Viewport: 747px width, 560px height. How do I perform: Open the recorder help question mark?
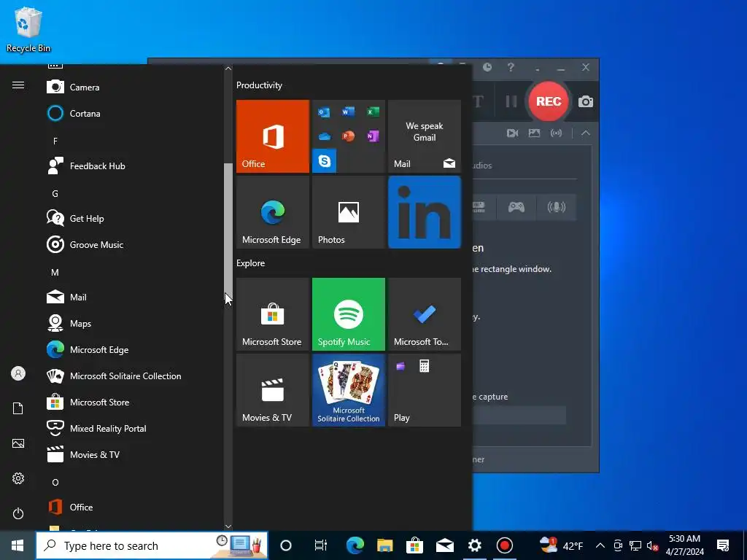pyautogui.click(x=511, y=67)
